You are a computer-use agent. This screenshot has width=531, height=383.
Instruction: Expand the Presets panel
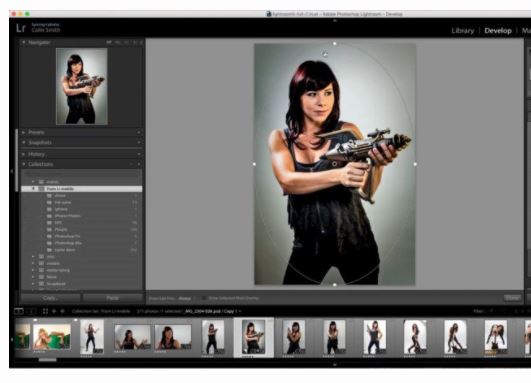[24, 132]
